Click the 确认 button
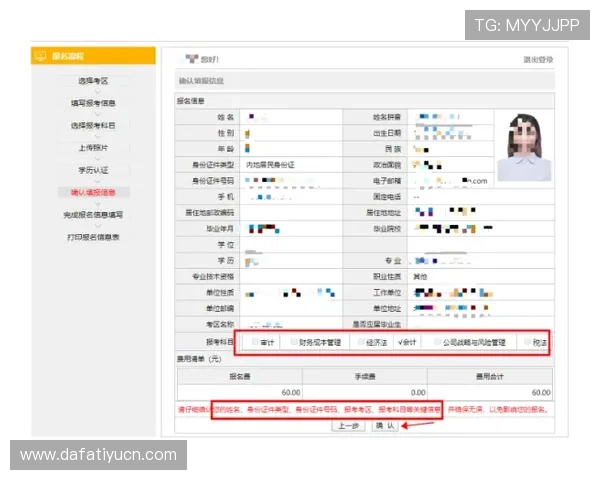The height and width of the screenshot is (480, 600). coord(385,426)
